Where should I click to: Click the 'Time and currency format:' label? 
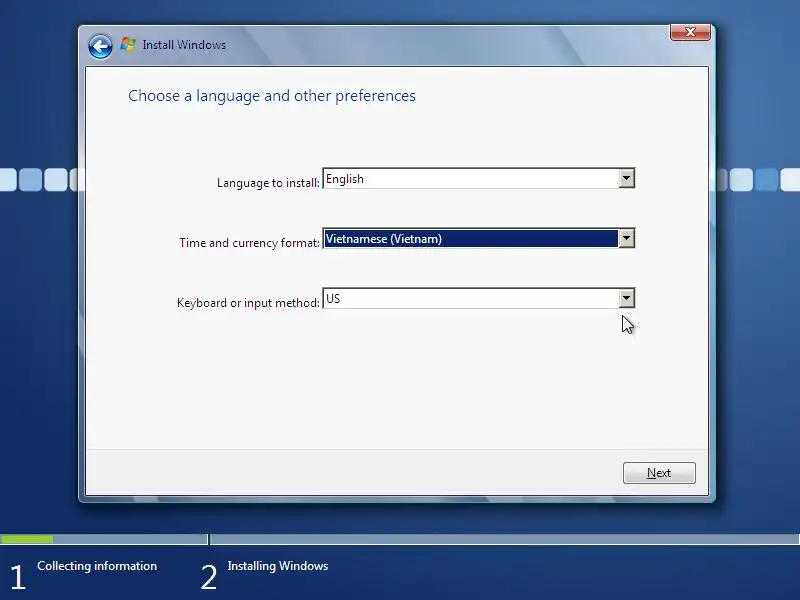(249, 243)
